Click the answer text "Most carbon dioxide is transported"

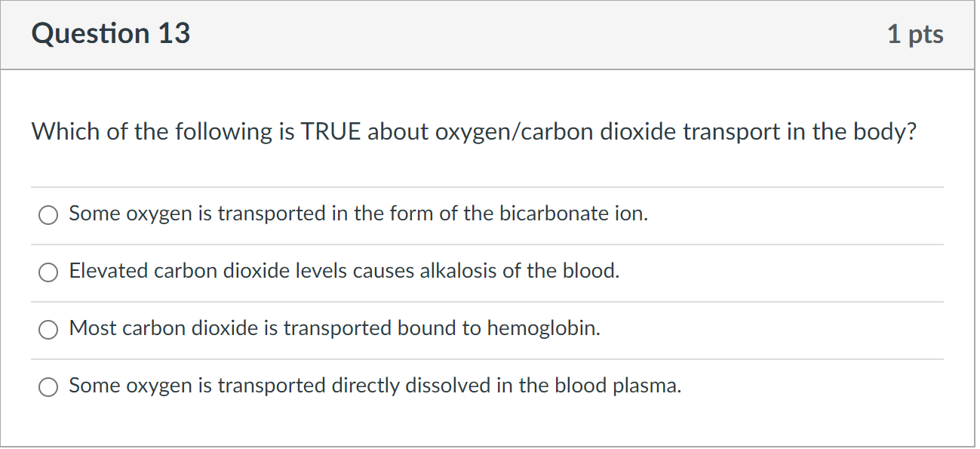(334, 329)
